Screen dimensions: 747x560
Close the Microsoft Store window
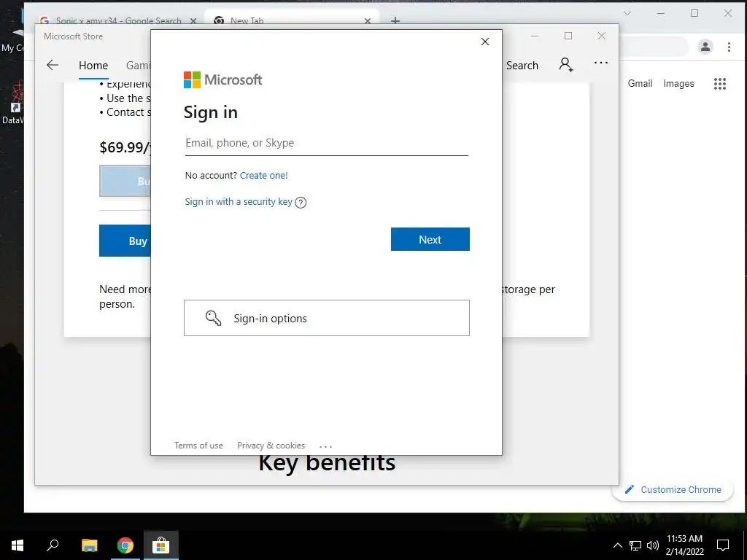[602, 36]
